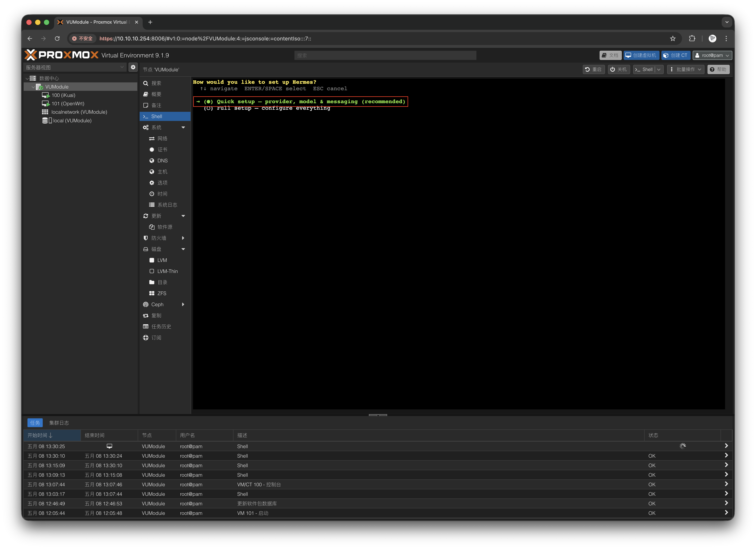Open the 软件源 repositories entry
Image resolution: width=756 pixels, height=549 pixels.
165,227
